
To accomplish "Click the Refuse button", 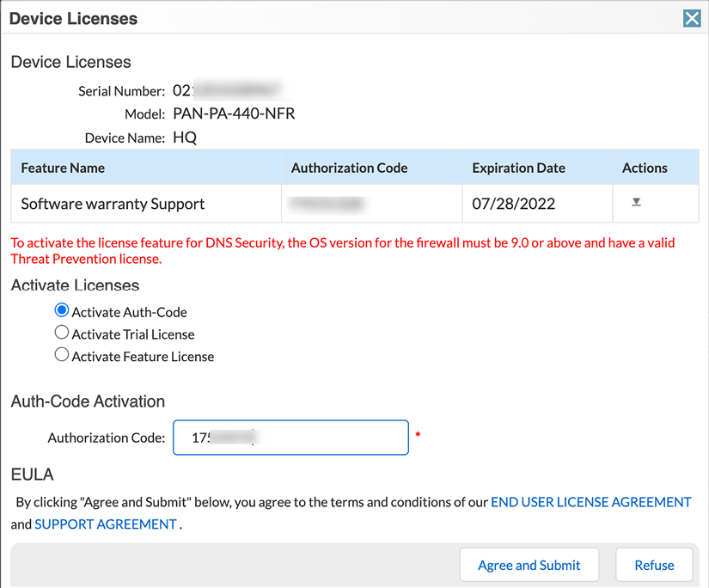I will (x=654, y=565).
